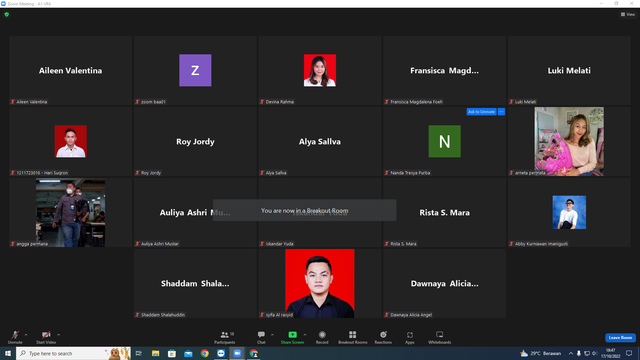The height and width of the screenshot is (360, 640).
Task: Select Alya Sallva's participant tile
Action: pos(320,141)
